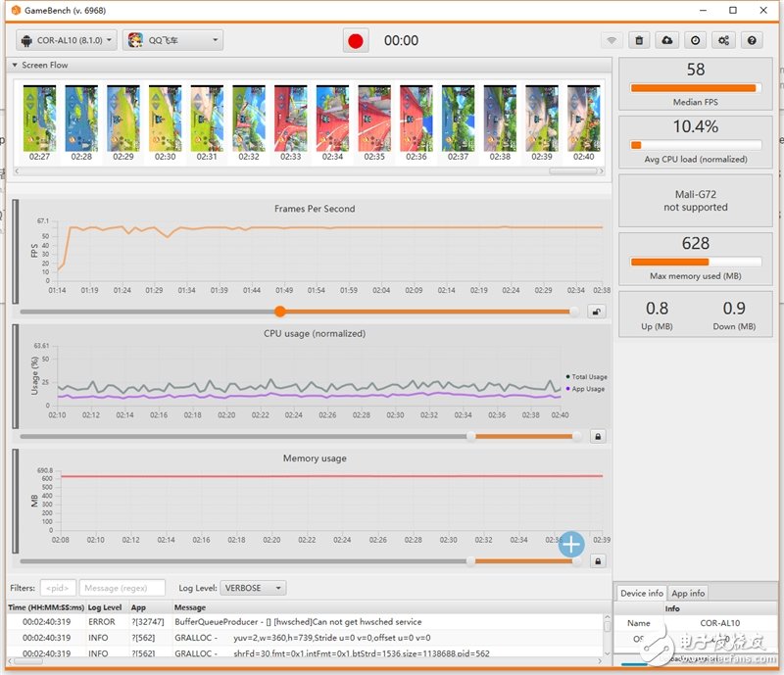Open the QQ飞车 app selection dropdown
Image resolution: width=784 pixels, height=675 pixels.
[173, 40]
